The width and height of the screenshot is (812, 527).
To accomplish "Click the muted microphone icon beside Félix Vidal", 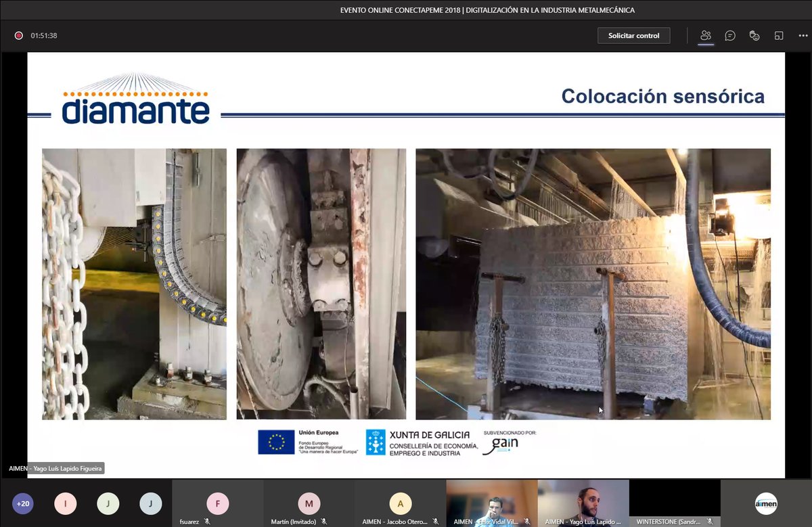I will [x=526, y=522].
